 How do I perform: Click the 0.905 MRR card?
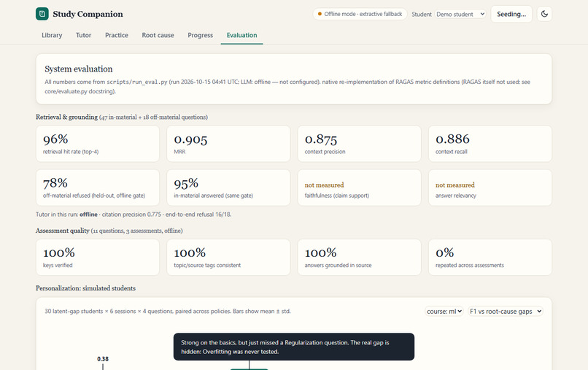coord(228,144)
